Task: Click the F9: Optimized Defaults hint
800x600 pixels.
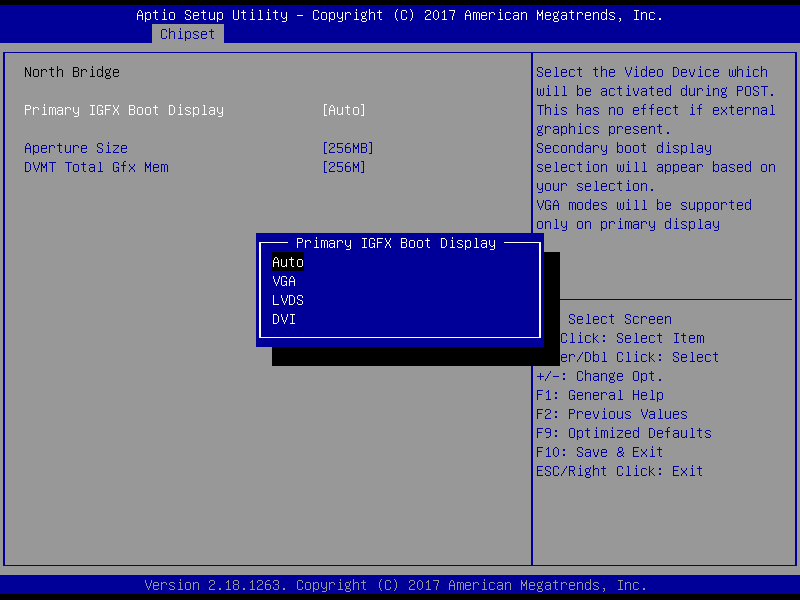Action: 624,433
